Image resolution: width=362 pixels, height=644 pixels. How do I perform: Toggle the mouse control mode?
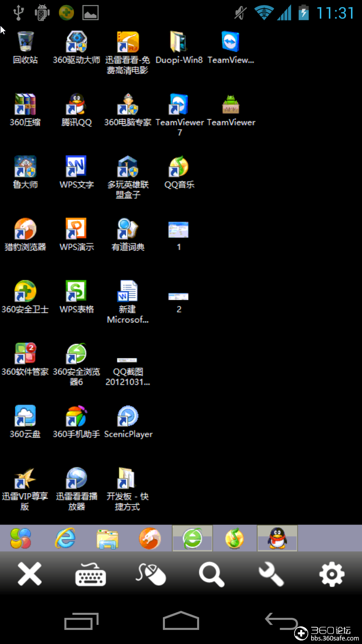tap(151, 574)
